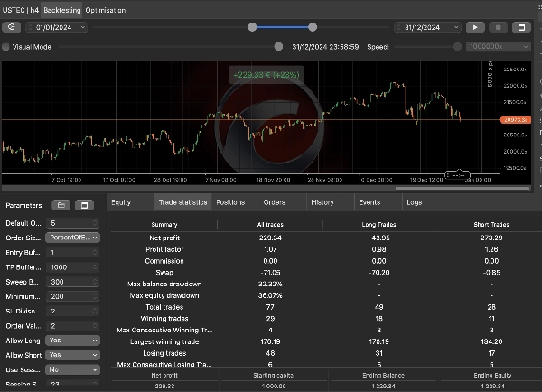Open the speed 1000000x dropdown

(499, 46)
